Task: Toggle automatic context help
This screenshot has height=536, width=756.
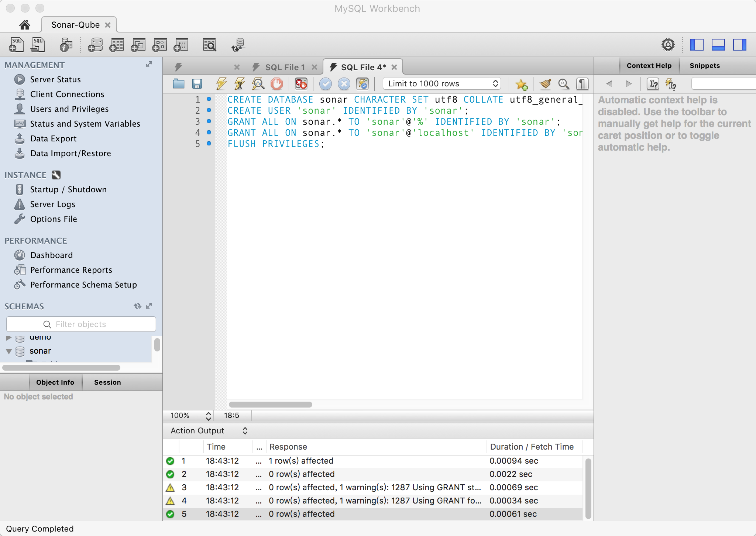Action: click(671, 84)
